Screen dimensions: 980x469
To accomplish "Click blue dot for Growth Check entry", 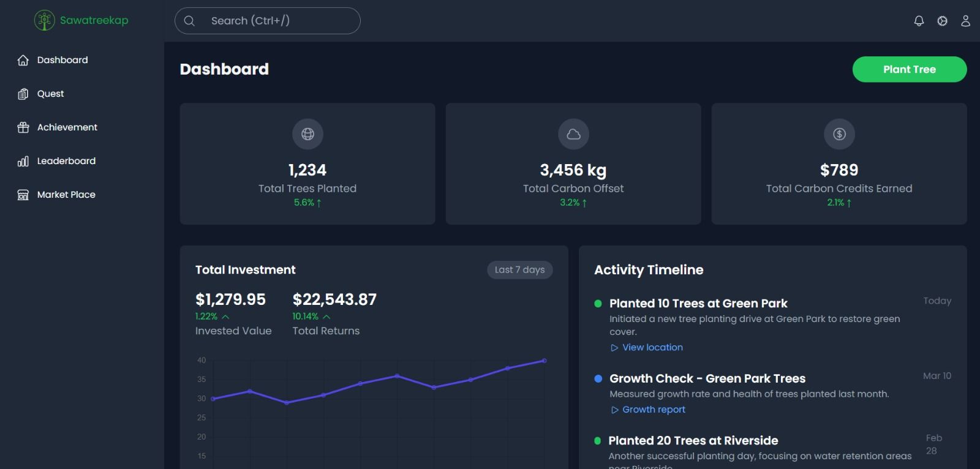I will tap(598, 379).
